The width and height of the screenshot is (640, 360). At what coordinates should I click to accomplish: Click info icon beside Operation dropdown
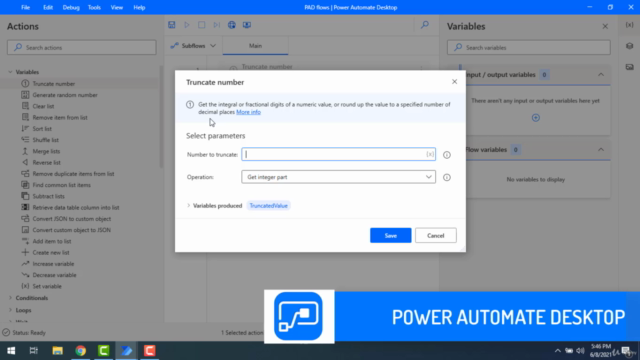click(447, 177)
